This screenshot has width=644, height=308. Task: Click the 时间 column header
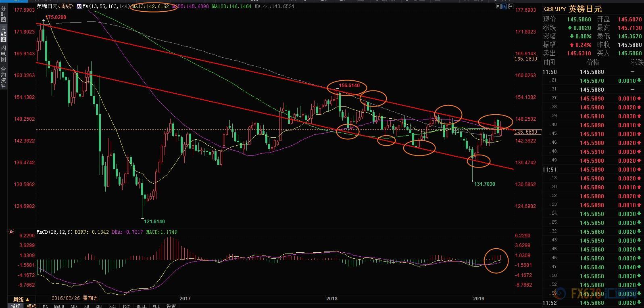pyautogui.click(x=549, y=62)
